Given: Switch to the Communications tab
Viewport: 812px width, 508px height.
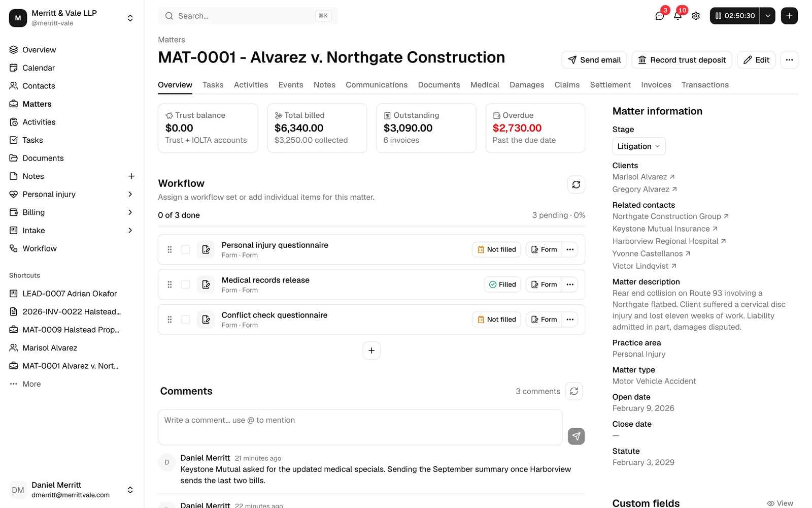Looking at the screenshot, I should (x=377, y=85).
